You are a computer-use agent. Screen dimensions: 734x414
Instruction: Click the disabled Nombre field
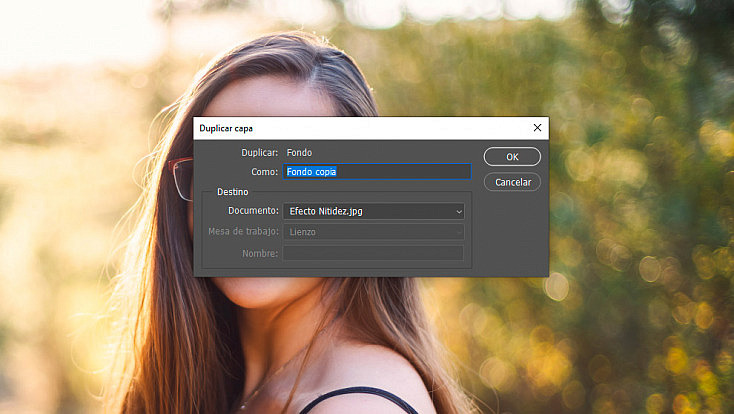tap(374, 253)
